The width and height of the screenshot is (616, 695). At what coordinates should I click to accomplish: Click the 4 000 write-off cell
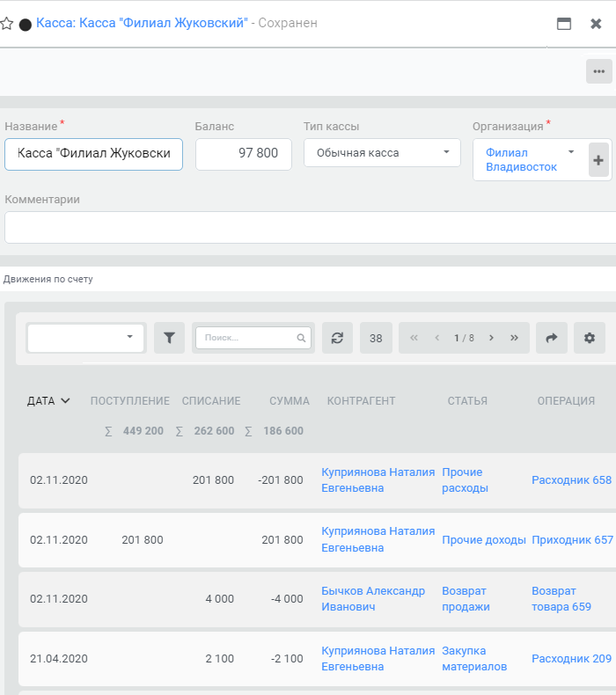219,599
